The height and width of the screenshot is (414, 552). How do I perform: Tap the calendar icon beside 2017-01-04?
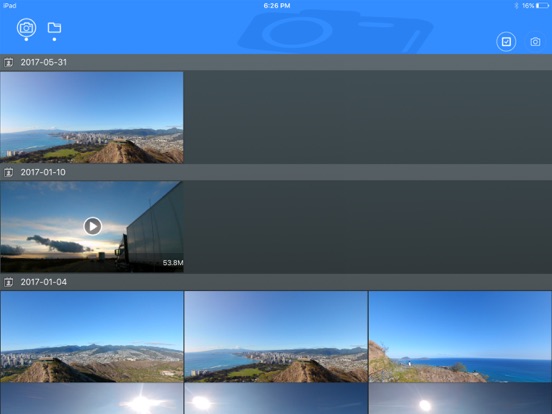click(8, 282)
